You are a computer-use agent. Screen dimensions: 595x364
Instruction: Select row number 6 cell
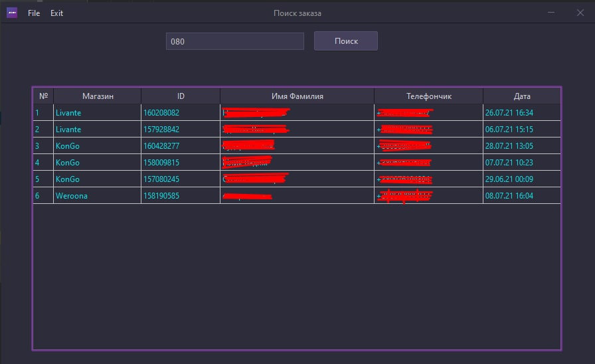(x=43, y=195)
